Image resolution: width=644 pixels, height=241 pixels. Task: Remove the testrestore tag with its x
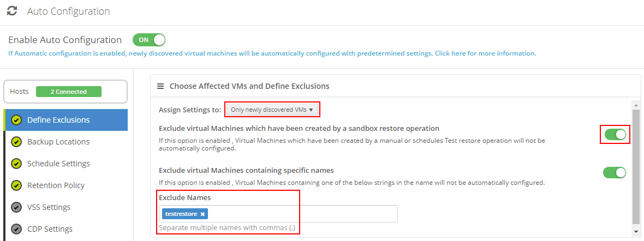(x=202, y=214)
